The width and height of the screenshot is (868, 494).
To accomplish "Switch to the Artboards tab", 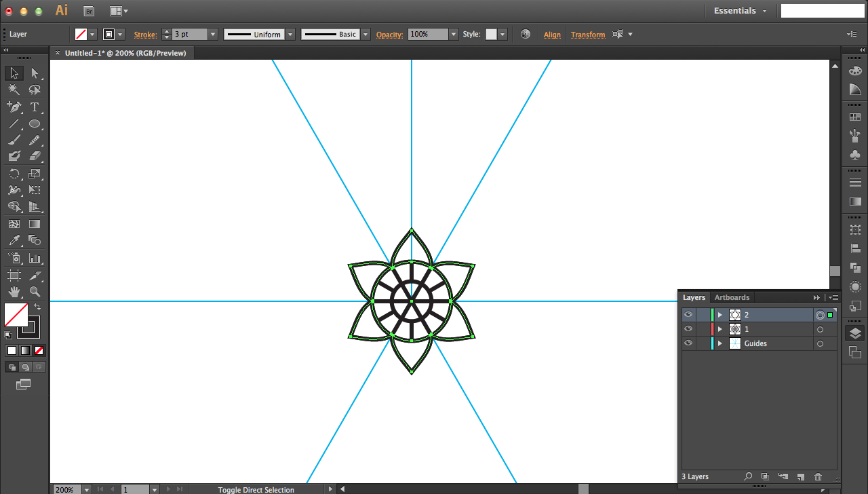I will coord(732,297).
